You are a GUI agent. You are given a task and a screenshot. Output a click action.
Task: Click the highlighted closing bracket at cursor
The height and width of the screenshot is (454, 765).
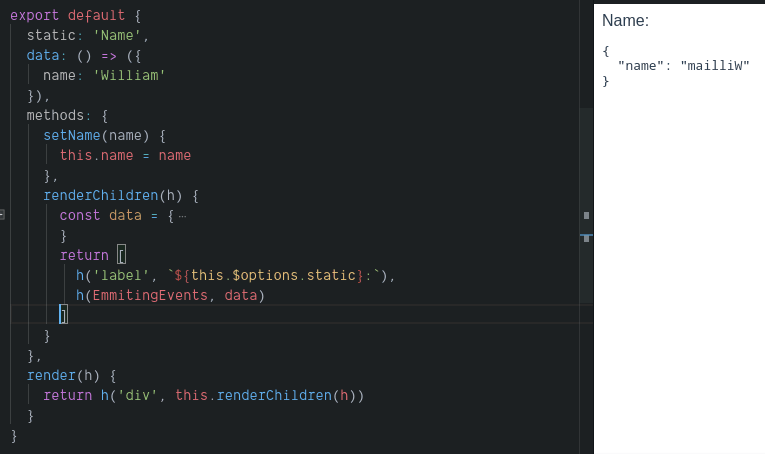tap(63, 315)
